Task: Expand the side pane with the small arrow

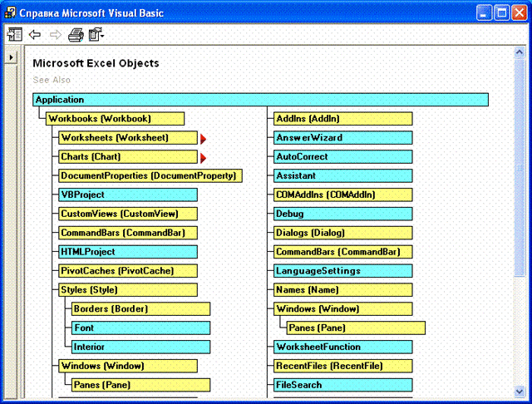Action: click(x=11, y=57)
